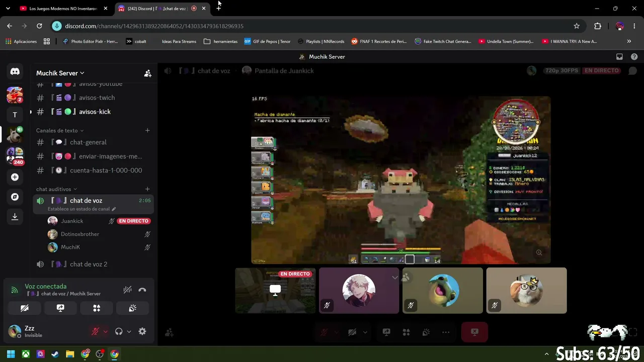Select the Discord chat de voz tab
This screenshot has height=362, width=644.
click(x=163, y=9)
